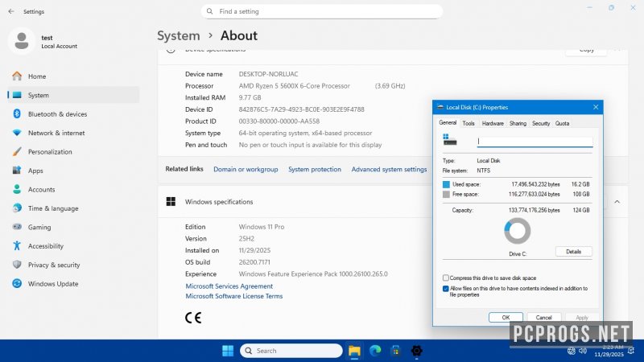Go back using the Settings back arrow

click(11, 11)
